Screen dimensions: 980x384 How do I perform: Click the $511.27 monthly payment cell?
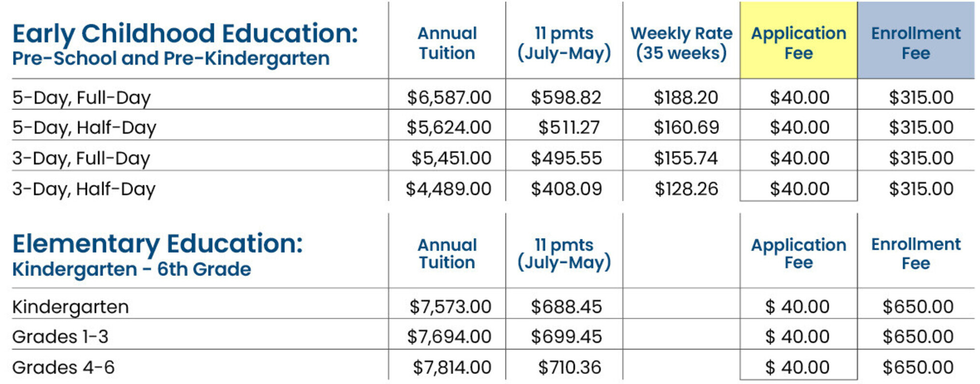pos(569,127)
